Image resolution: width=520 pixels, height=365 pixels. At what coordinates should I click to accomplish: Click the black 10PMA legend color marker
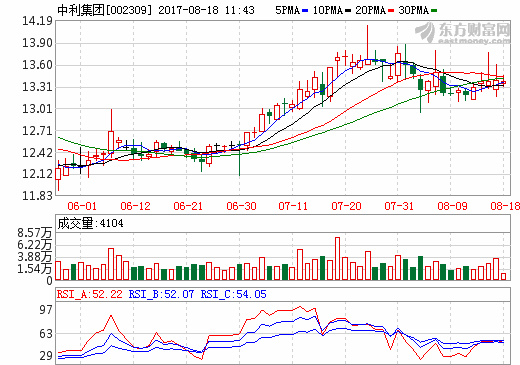pyautogui.click(x=348, y=11)
